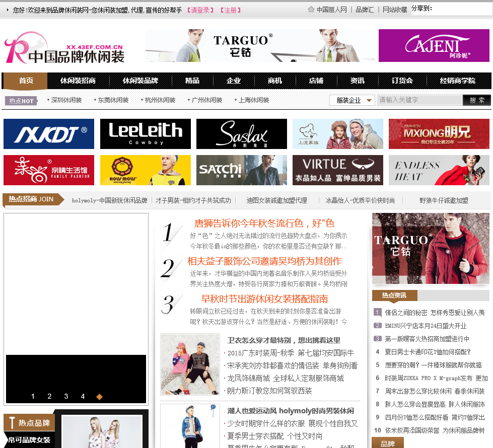Select slide 3 in the slideshow
The width and height of the screenshot is (493, 448).
pos(66,397)
